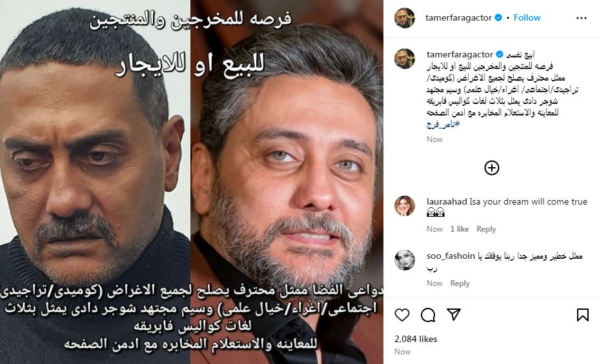The image size is (599, 364).
Task: View the 1 like on lauraahad's comment
Action: 460,228
